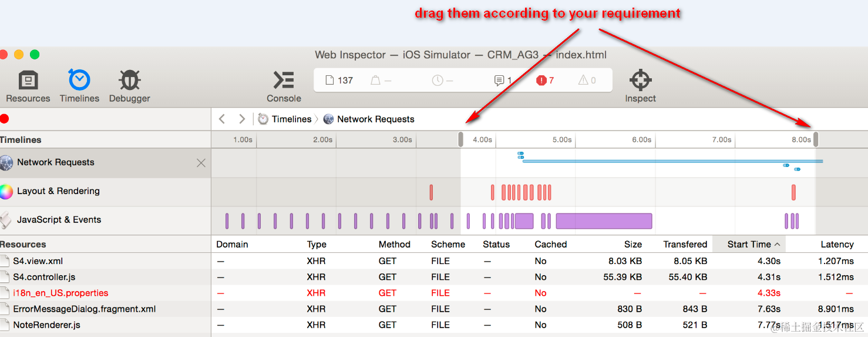Click the left timeline selection handle
This screenshot has height=337, width=868.
(460, 139)
